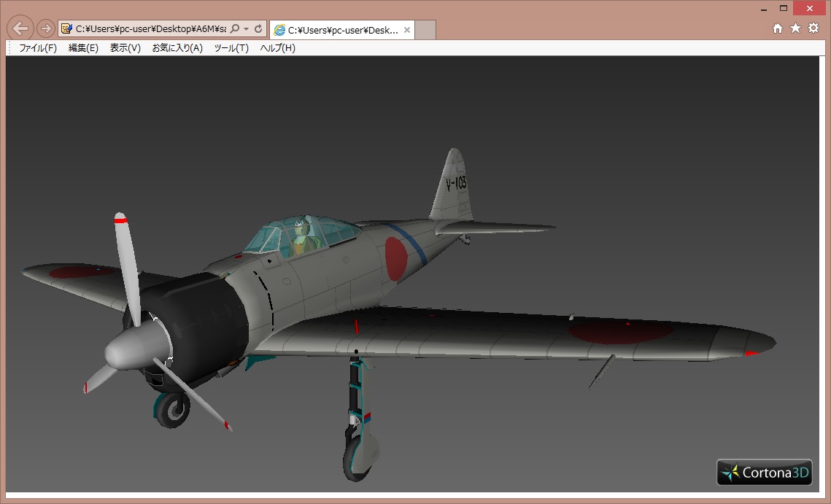Open the 編集(E) menu

click(x=83, y=48)
